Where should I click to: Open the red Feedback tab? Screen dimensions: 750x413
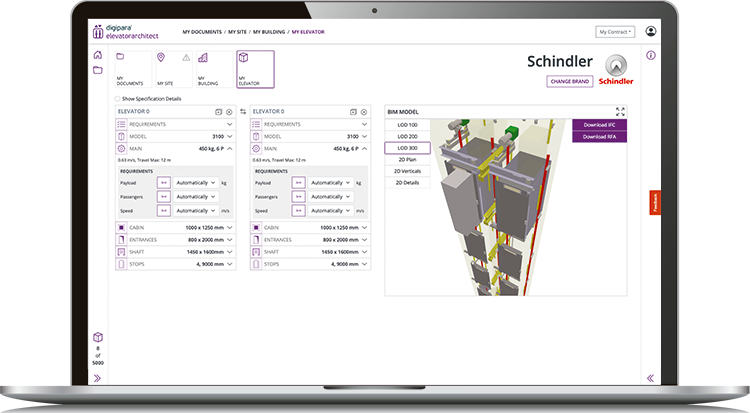click(655, 202)
